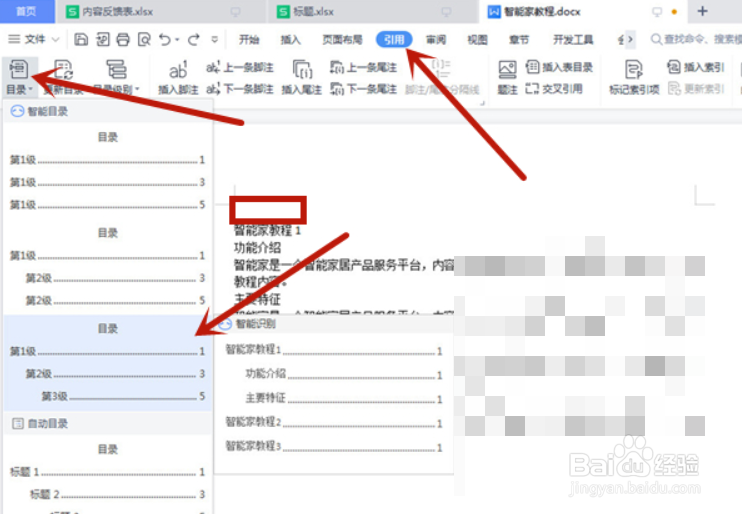The width and height of the screenshot is (742, 514).
Task: Click the print icon in quick toolbar
Action: (x=123, y=39)
